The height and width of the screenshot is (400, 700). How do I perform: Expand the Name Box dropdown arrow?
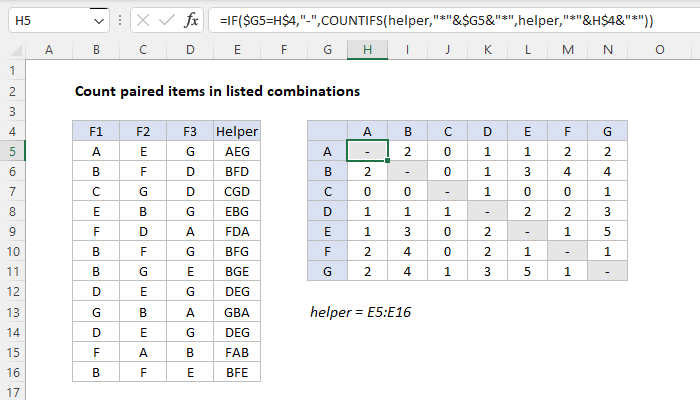99,21
